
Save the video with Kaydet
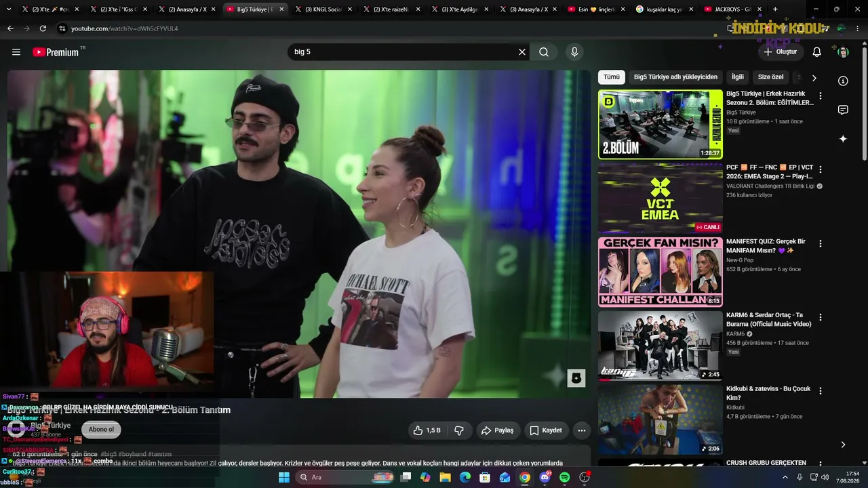(x=546, y=430)
